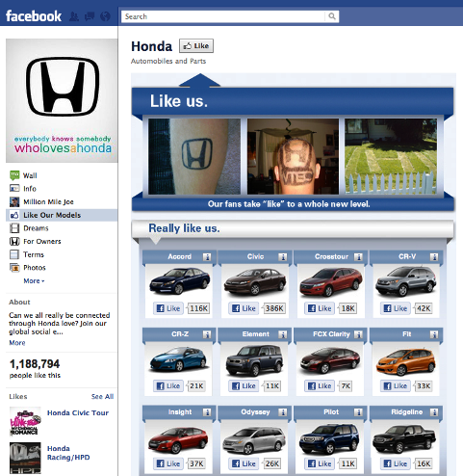Open the For Owners tab

click(62, 242)
